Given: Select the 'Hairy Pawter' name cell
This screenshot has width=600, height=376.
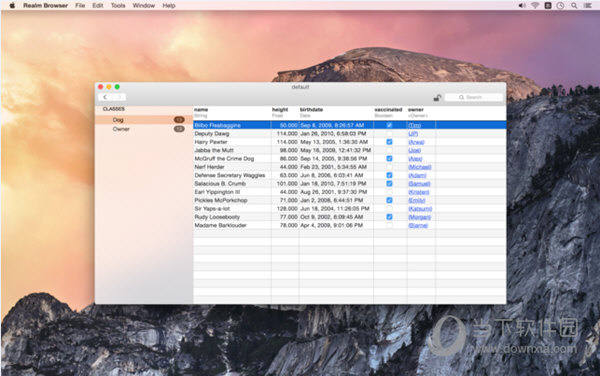Looking at the screenshot, I should point(211,142).
